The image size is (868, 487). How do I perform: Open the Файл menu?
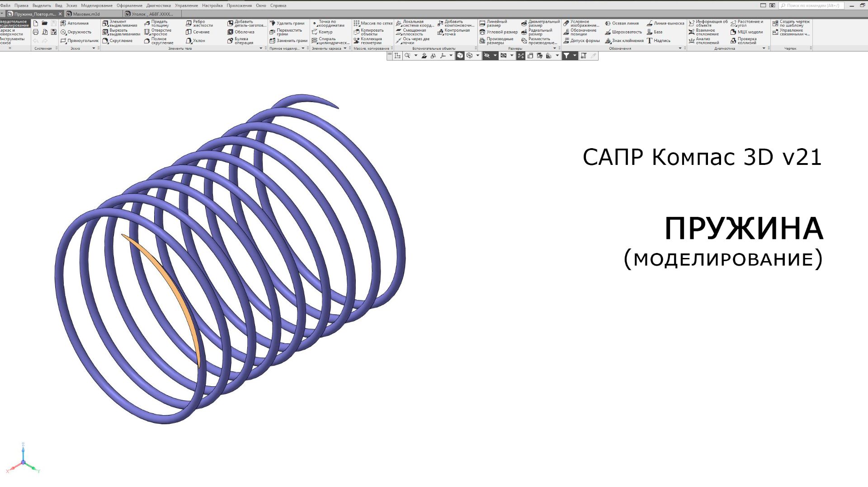(x=5, y=5)
